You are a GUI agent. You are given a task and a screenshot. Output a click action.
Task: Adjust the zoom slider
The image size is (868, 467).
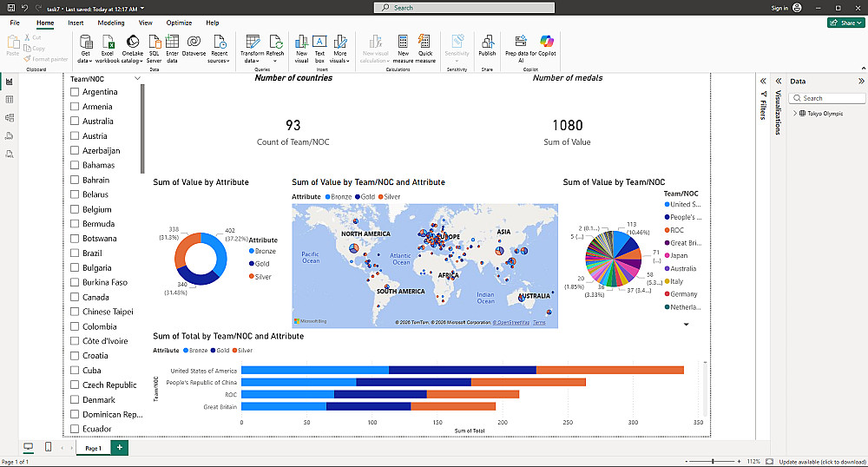[x=713, y=461]
